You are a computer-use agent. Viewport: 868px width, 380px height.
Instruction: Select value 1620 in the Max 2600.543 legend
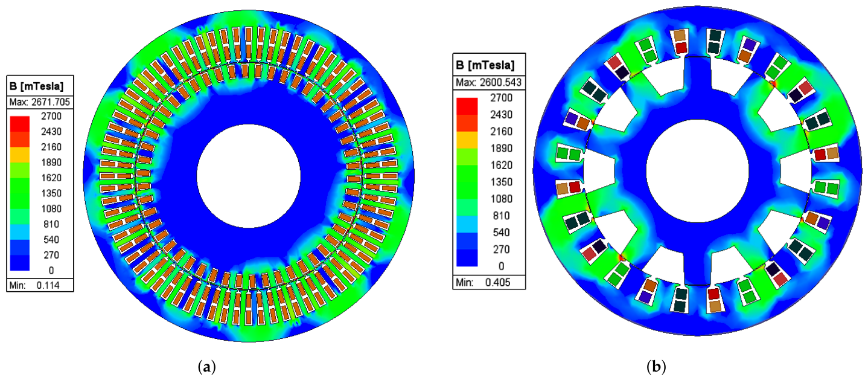pos(500,165)
